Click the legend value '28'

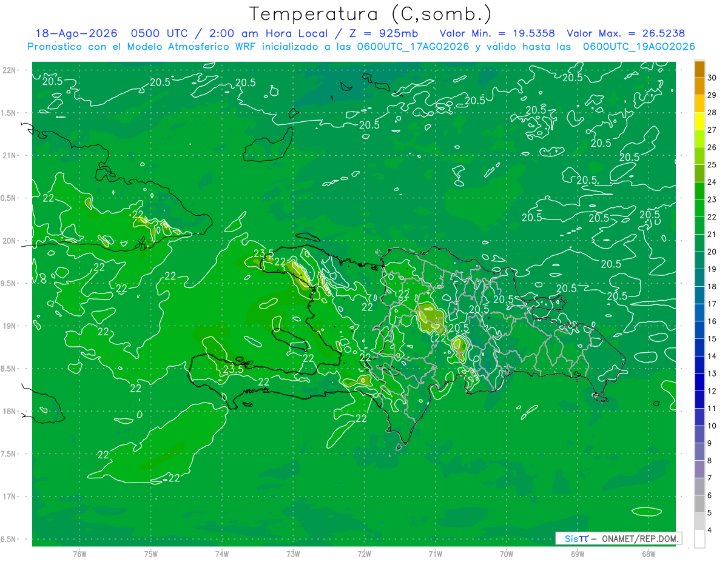[x=712, y=113]
